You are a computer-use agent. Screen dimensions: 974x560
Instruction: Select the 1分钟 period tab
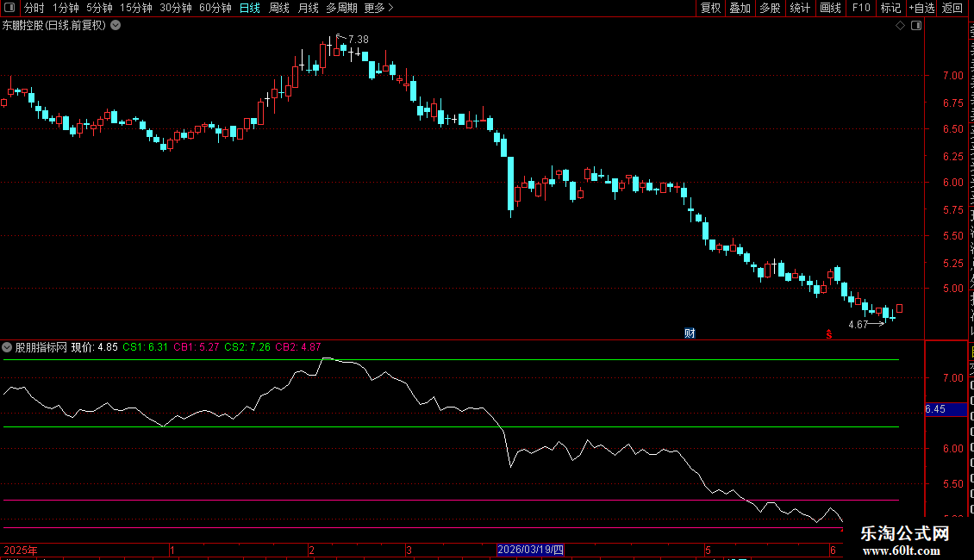(66, 8)
